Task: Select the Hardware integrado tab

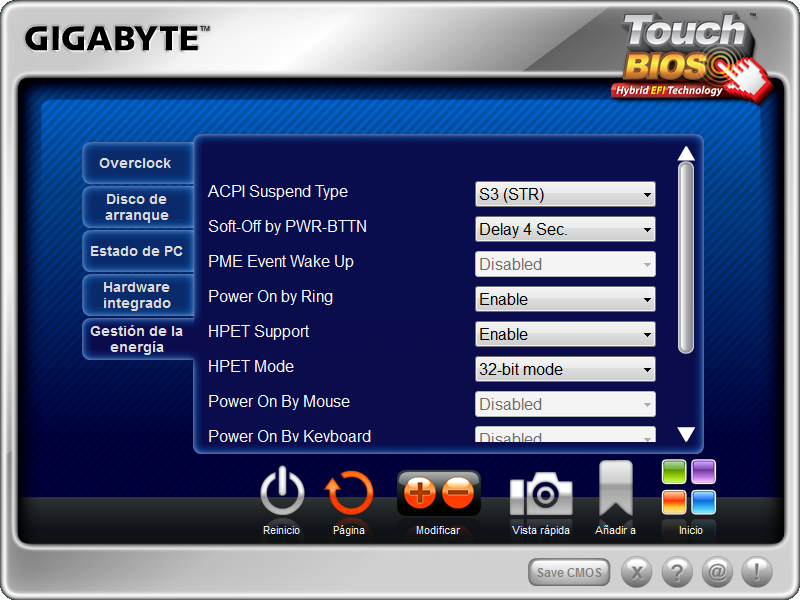Action: pos(136,295)
